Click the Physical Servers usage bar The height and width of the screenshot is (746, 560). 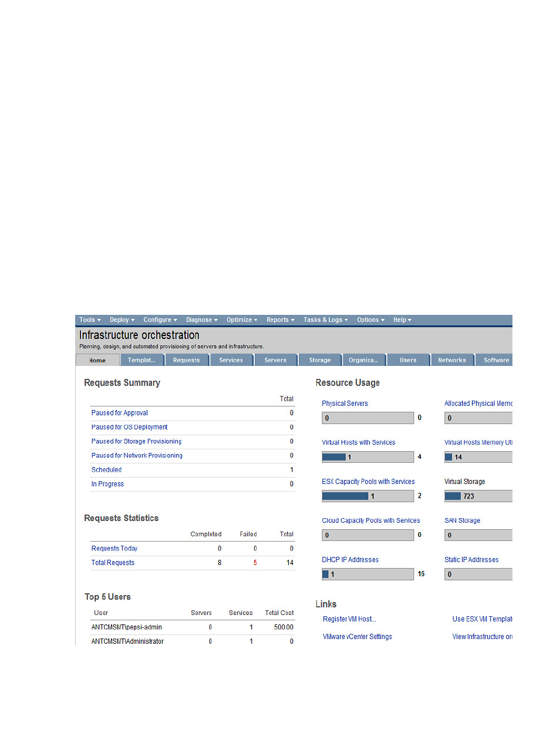click(368, 418)
